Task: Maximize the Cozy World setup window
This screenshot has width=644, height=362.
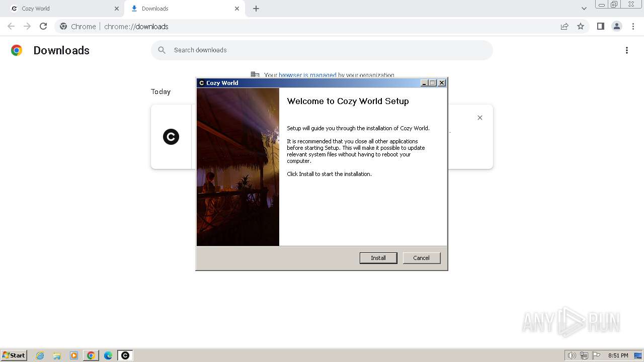Action: (432, 83)
